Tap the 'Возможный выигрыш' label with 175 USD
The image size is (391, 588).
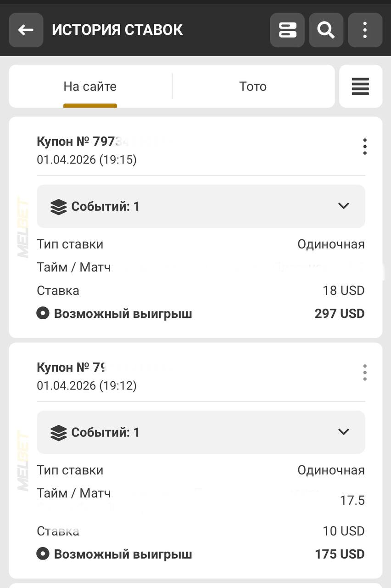point(123,554)
